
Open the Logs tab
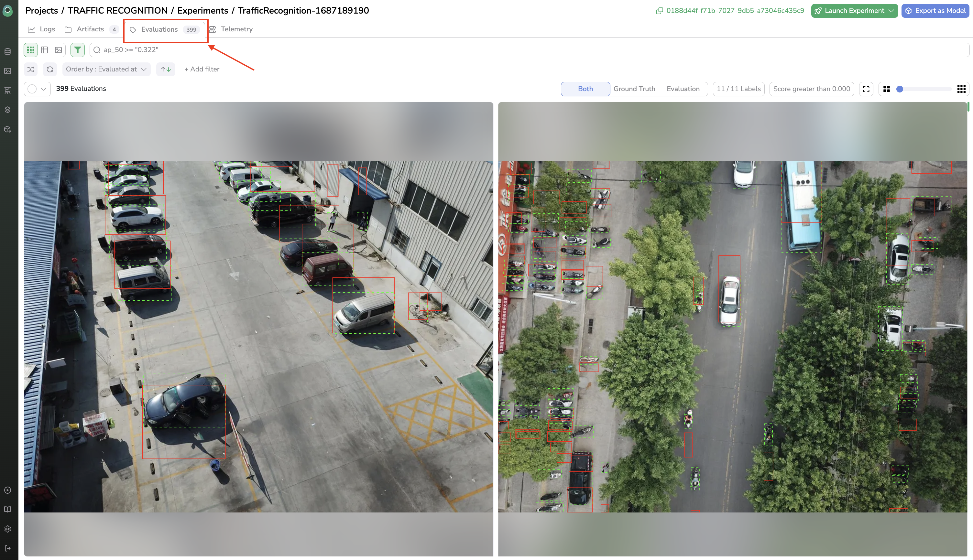coord(41,29)
